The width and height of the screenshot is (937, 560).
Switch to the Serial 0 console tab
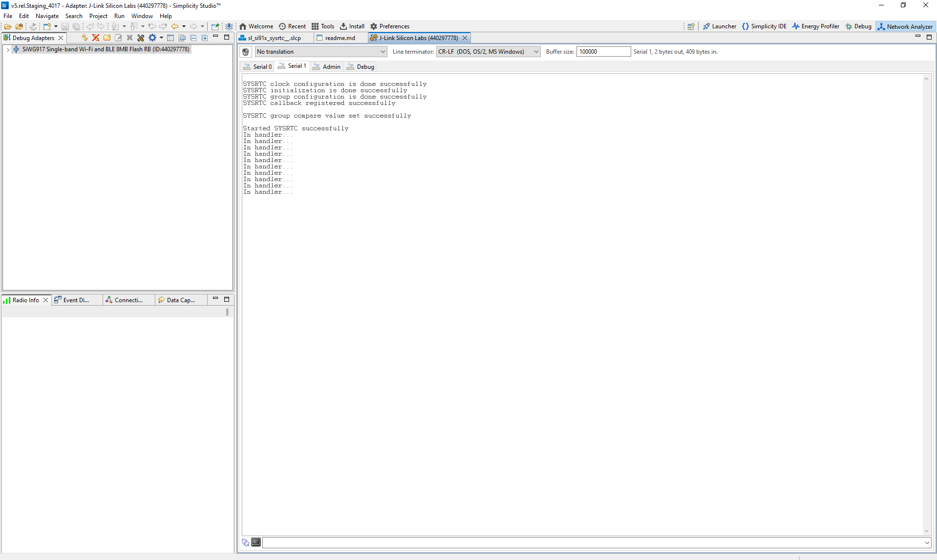tap(257, 66)
